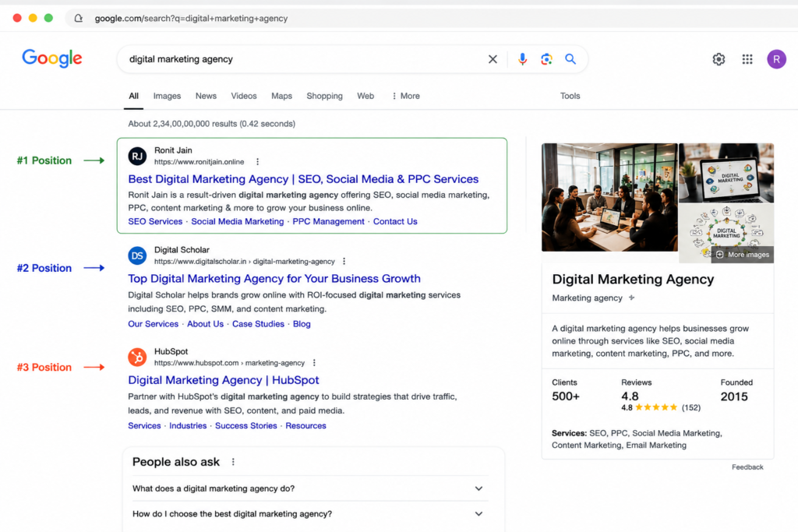Expand 'How do I choose the best' question
This screenshot has height=532, width=798.
[x=309, y=513]
